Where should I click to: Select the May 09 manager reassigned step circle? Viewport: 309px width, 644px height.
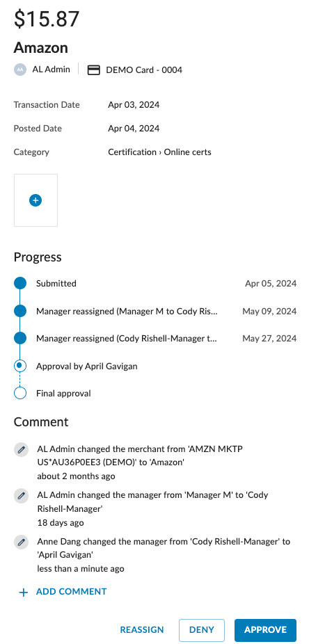coord(20,311)
